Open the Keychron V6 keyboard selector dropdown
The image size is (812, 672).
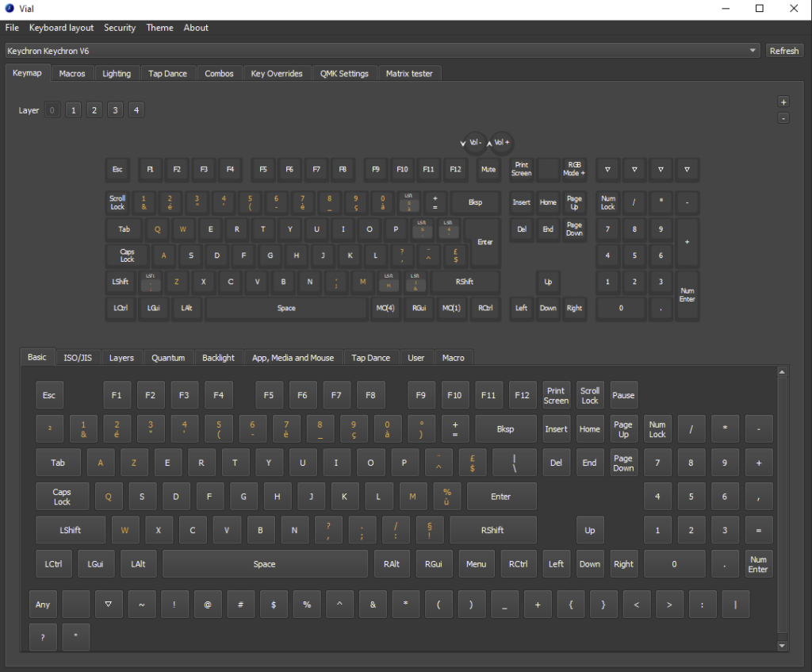point(383,51)
